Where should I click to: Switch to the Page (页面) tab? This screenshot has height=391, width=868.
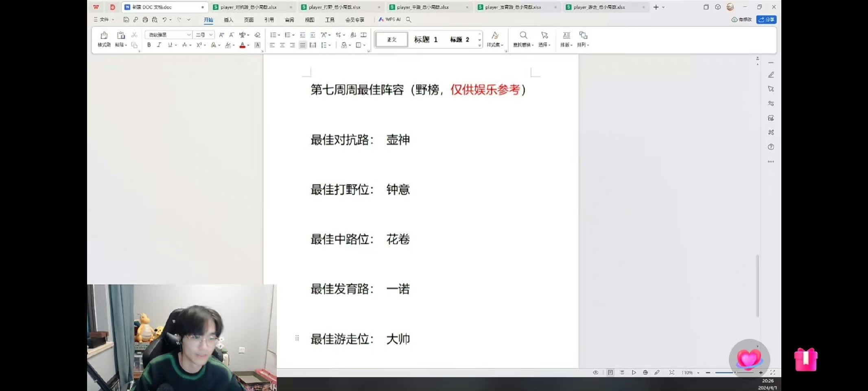[x=249, y=20]
